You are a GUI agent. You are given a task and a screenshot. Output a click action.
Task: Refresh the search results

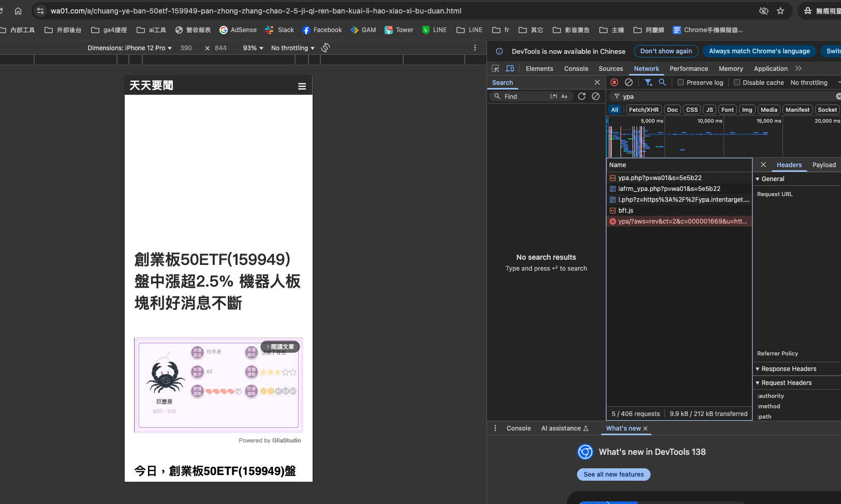(582, 96)
